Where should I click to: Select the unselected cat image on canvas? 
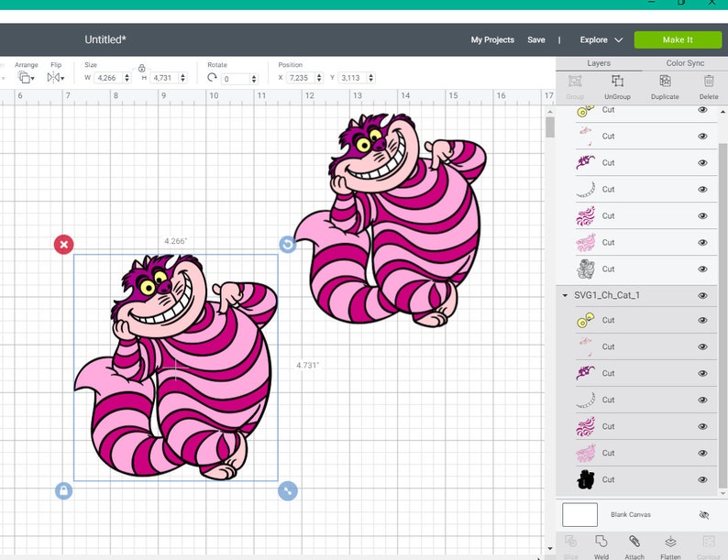pos(390,220)
